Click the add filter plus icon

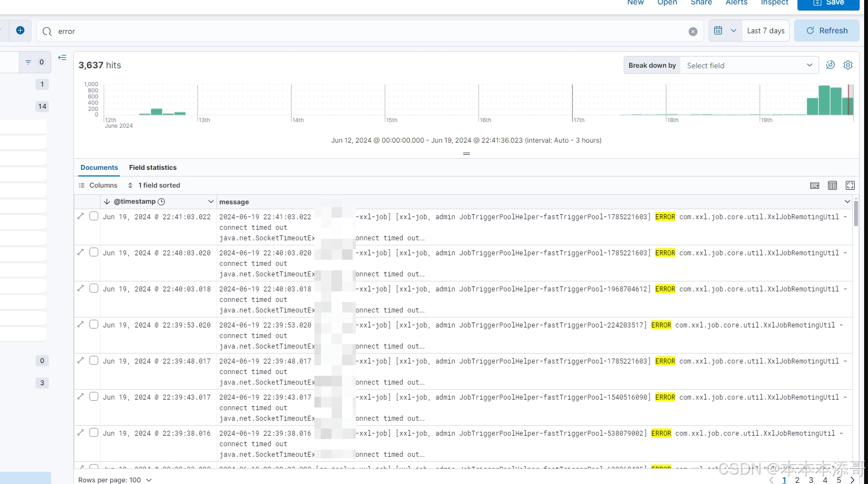tap(20, 31)
